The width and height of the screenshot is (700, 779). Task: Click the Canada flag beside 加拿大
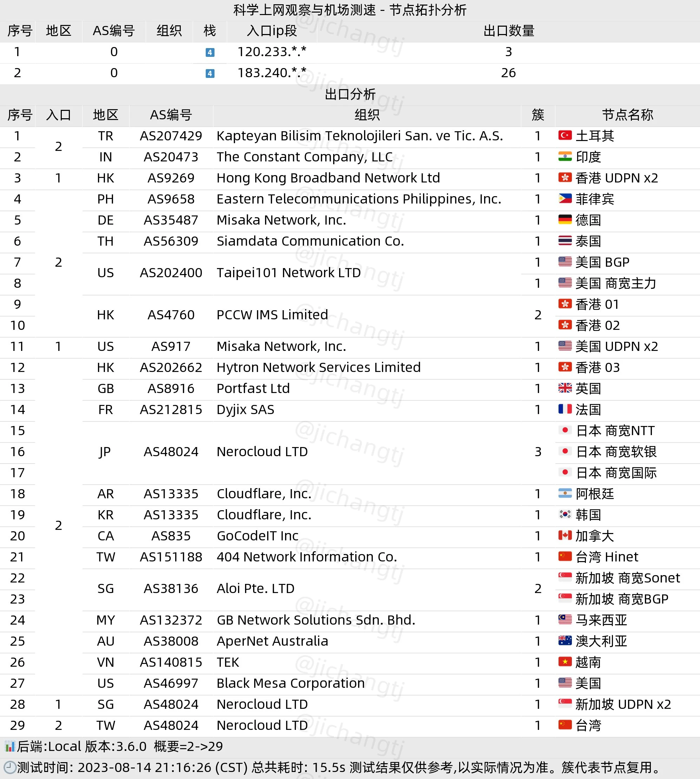click(564, 535)
